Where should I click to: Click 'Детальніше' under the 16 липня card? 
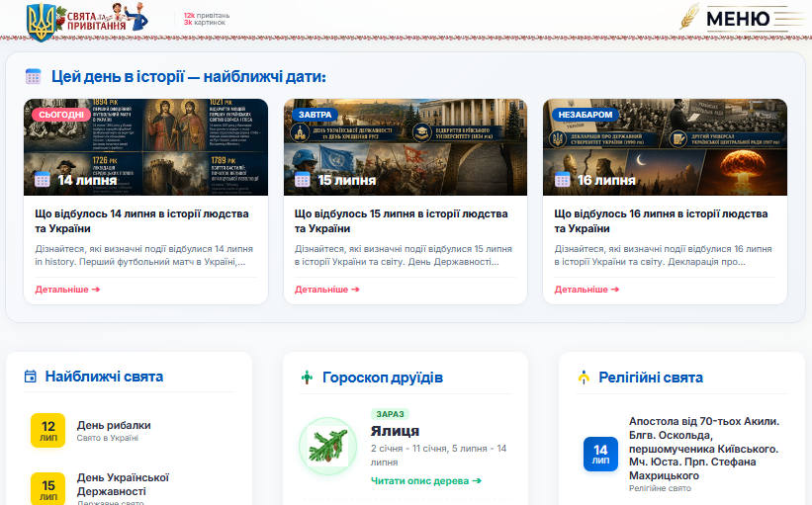point(586,290)
